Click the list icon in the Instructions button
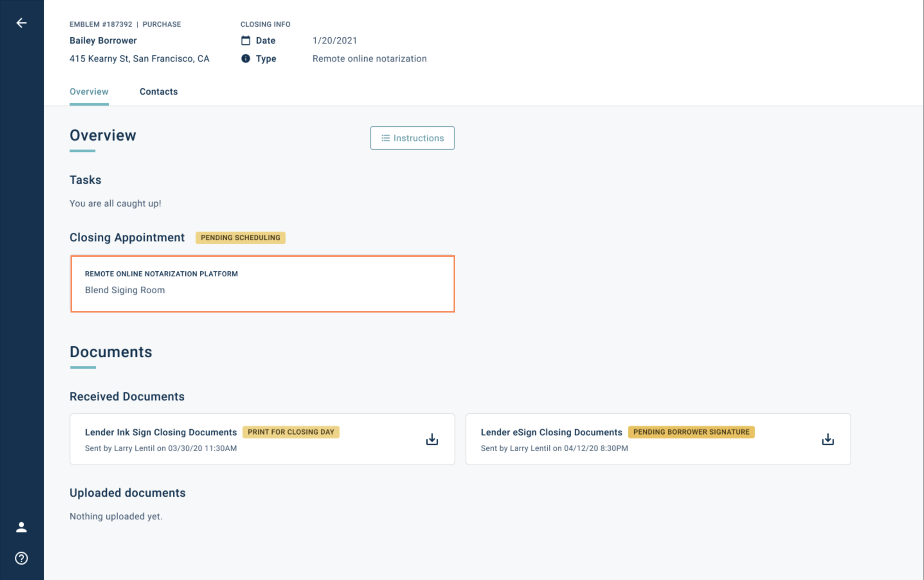The height and width of the screenshot is (580, 924). [385, 138]
